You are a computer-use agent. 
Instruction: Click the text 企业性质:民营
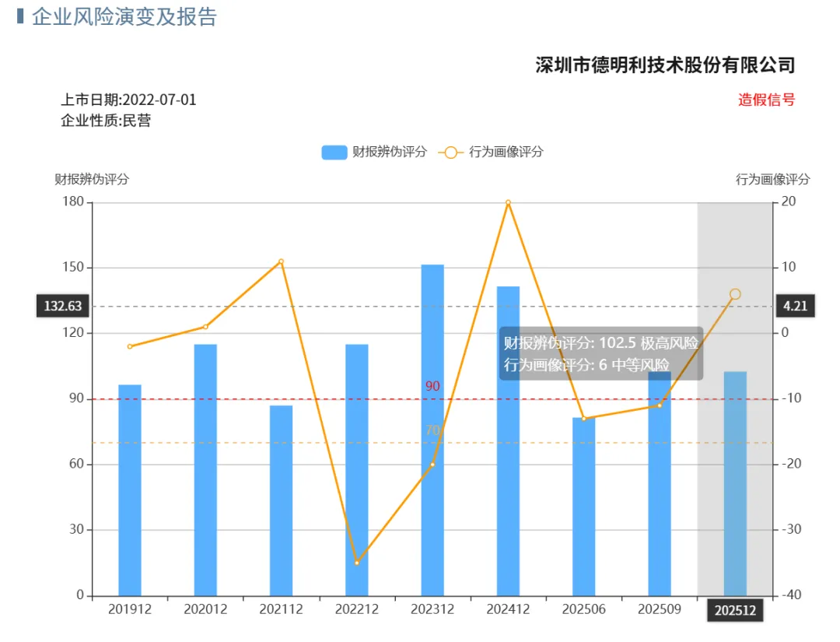click(106, 121)
